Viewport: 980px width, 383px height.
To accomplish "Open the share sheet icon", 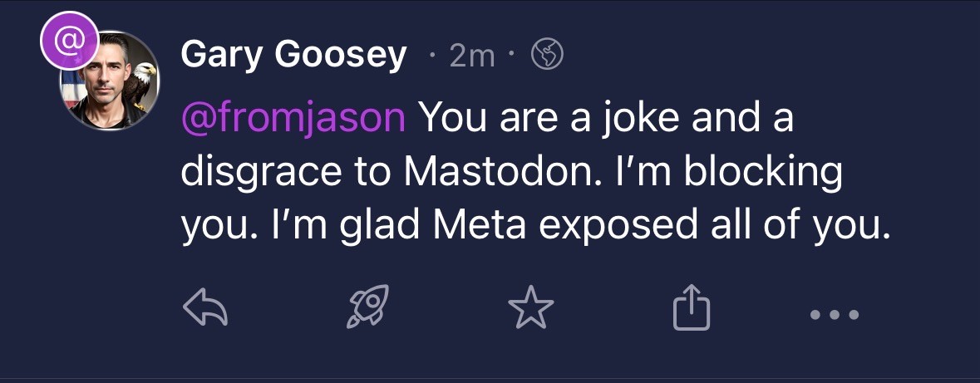I will tap(692, 308).
